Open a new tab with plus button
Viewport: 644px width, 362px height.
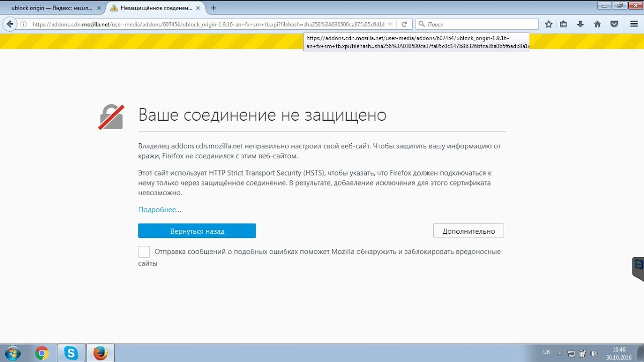(214, 8)
